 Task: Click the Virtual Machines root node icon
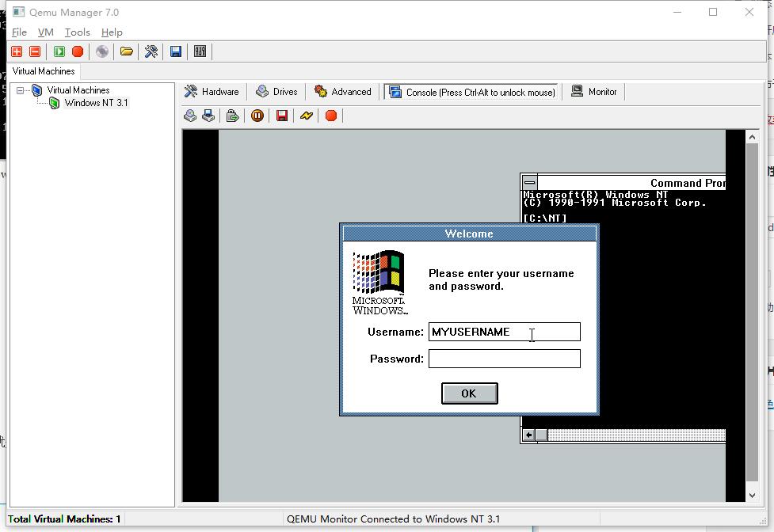click(36, 90)
